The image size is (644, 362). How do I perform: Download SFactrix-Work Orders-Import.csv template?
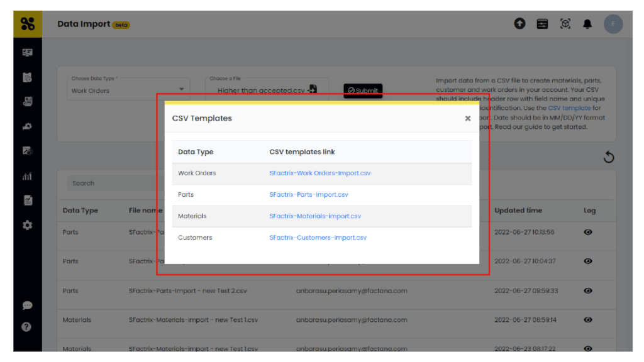319,173
